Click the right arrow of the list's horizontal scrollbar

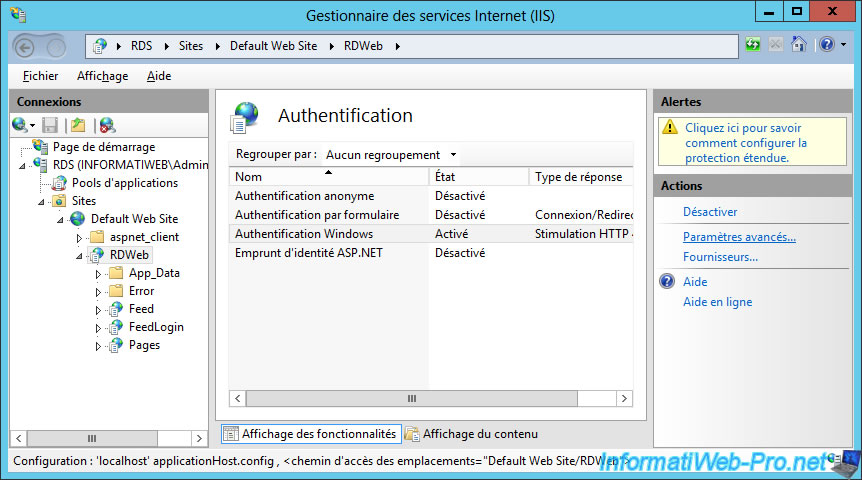(624, 399)
